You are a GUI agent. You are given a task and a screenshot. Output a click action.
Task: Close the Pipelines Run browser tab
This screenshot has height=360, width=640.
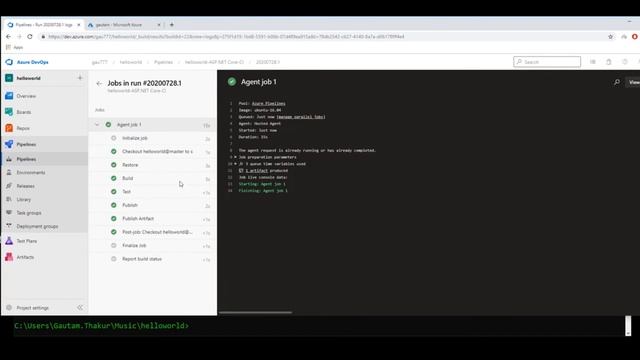(x=79, y=25)
